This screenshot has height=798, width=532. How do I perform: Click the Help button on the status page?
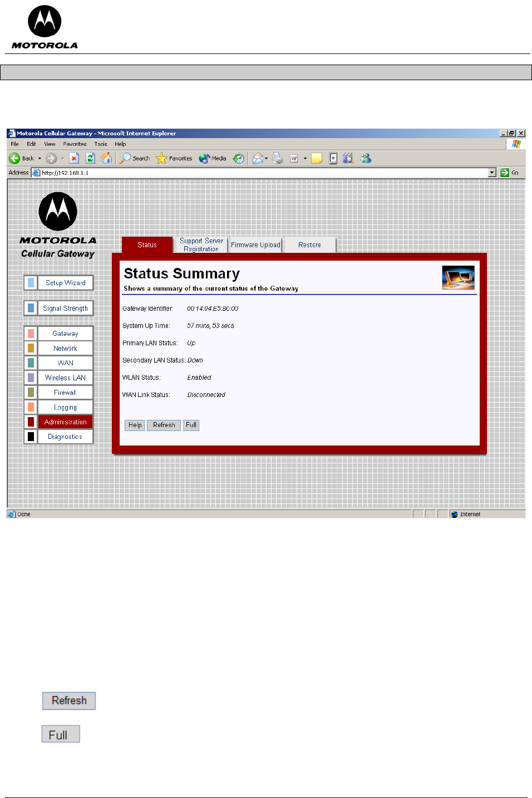135,425
